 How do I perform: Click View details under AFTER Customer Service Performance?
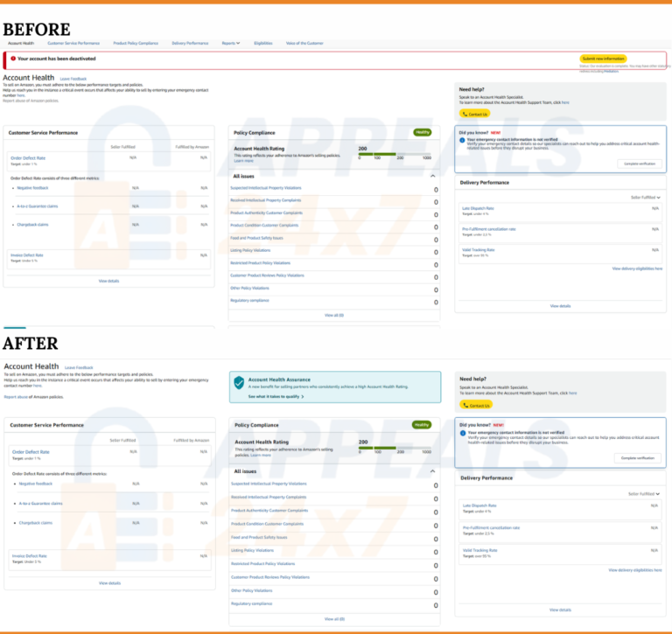coord(109,583)
